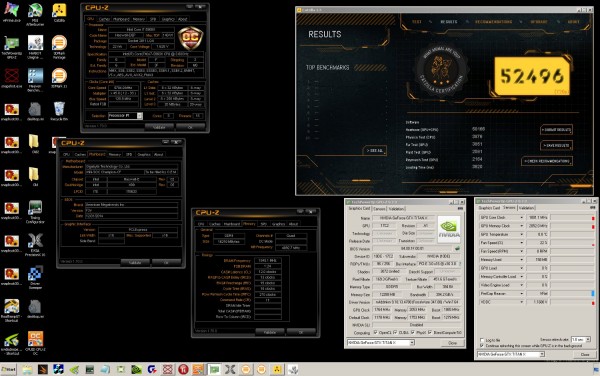Click the SEE ALL button in Catzilla
The image size is (600, 376).
[x=375, y=150]
